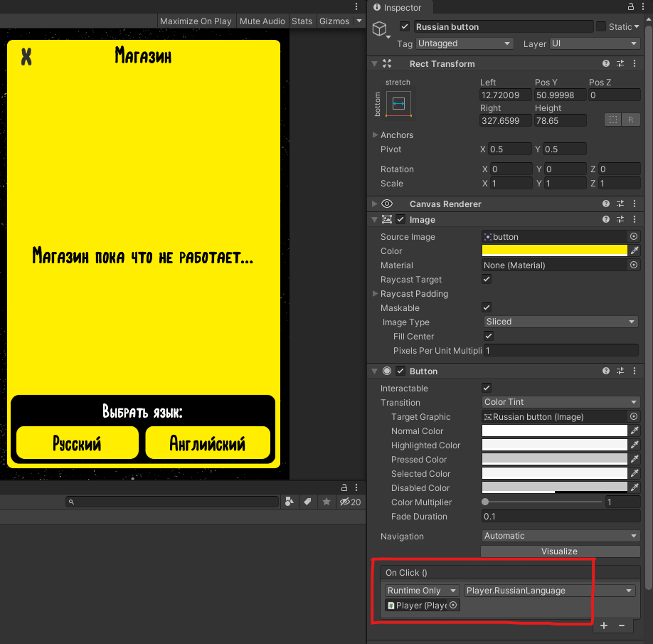Click the Visualize button
653x644 pixels.
tap(560, 551)
